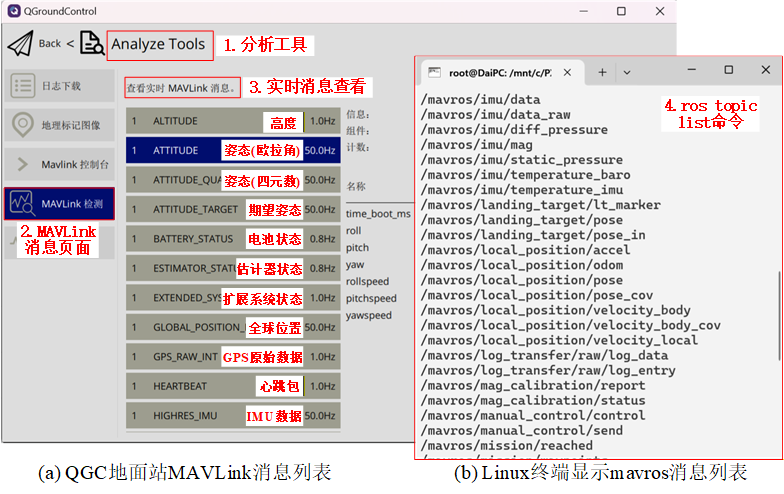Viewport: 784px width, 494px height.
Task: Click the geotag images location pin icon
Action: 22,124
